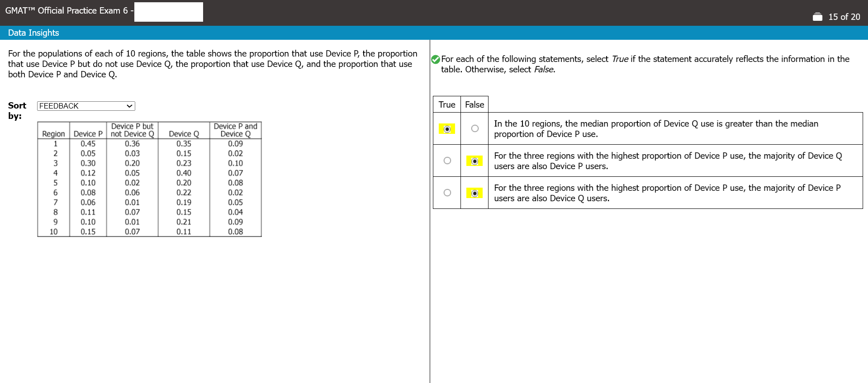
Task: Select True for the median proportion statement
Action: tap(447, 129)
